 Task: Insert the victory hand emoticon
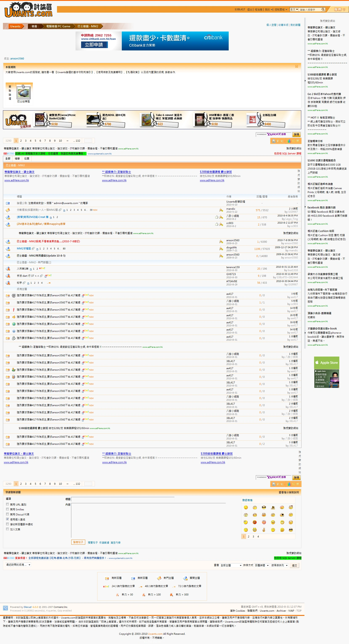point(264,530)
